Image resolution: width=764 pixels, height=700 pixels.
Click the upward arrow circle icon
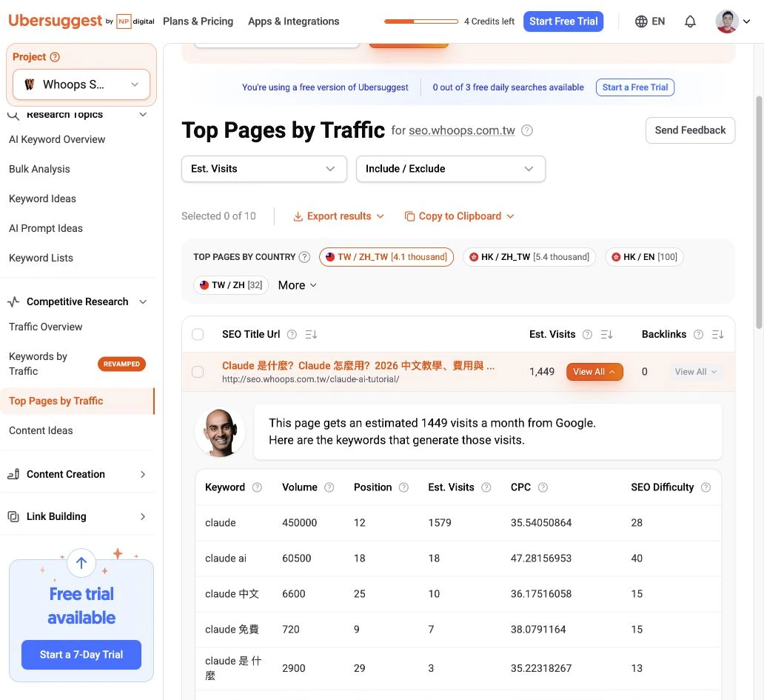click(81, 562)
